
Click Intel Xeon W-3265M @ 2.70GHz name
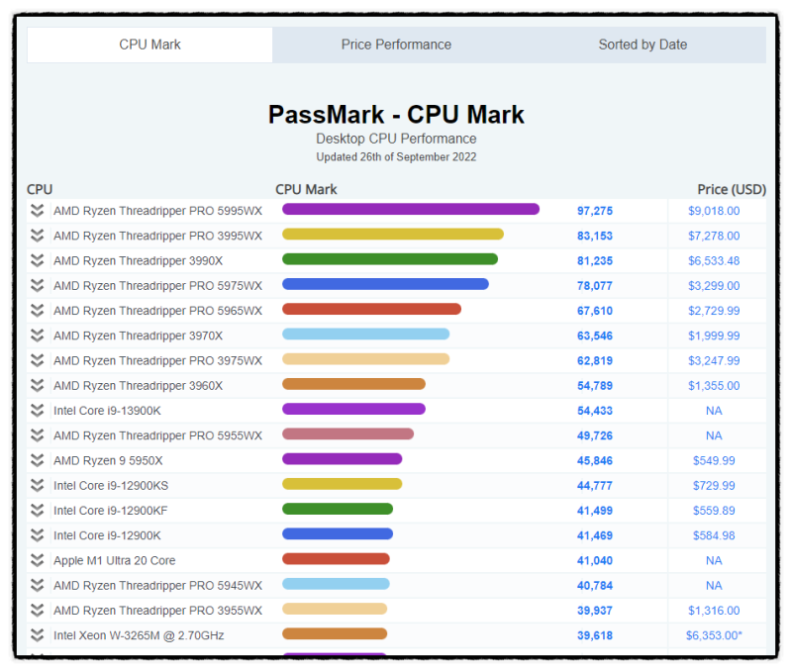coord(139,635)
